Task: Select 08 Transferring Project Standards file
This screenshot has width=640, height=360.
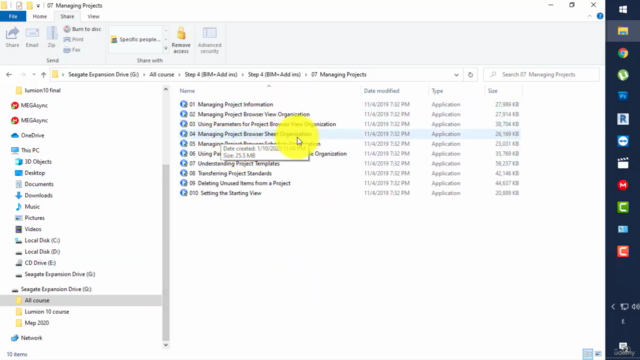Action: 230,173
